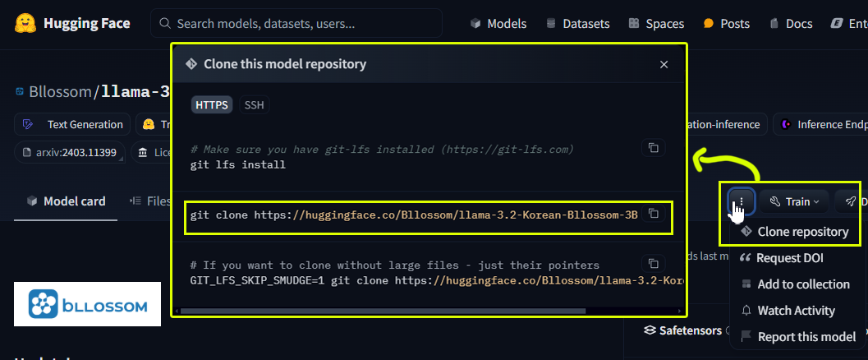
Task: Click the dialog's horizontal scrollbar
Action: coord(383,311)
